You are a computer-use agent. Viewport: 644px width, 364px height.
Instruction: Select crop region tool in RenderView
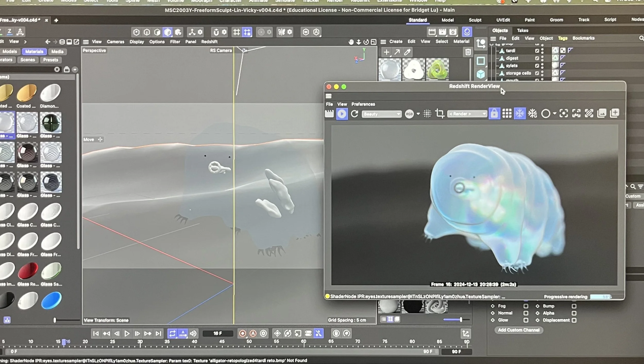tap(440, 114)
